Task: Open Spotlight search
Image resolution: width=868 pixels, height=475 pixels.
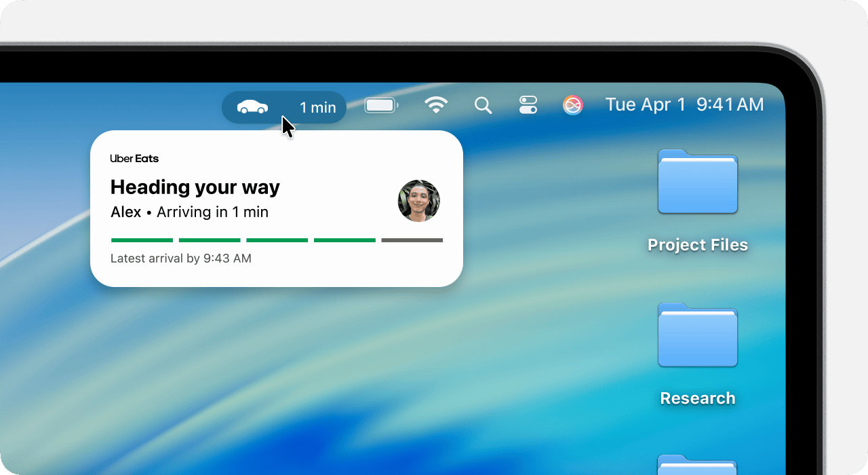Action: (x=483, y=105)
